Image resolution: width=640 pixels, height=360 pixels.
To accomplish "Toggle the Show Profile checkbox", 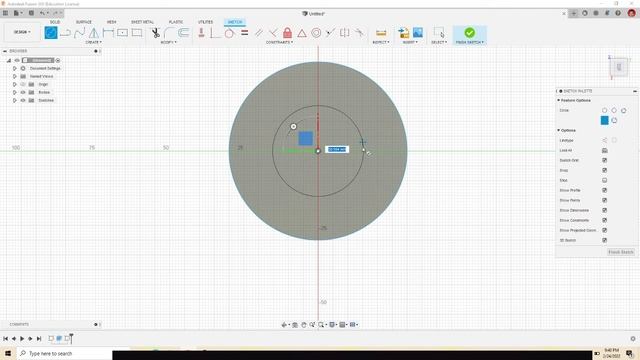I will (x=604, y=190).
